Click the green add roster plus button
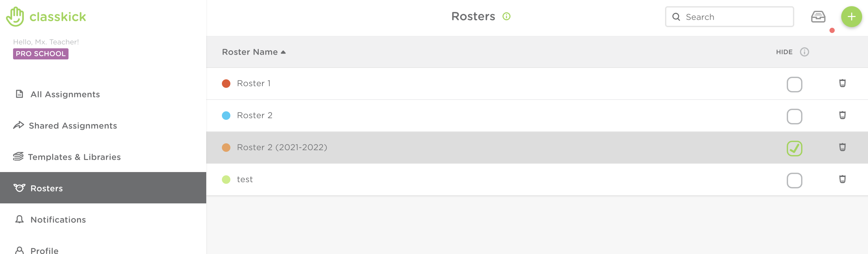Viewport: 868px width, 254px height. point(851,17)
